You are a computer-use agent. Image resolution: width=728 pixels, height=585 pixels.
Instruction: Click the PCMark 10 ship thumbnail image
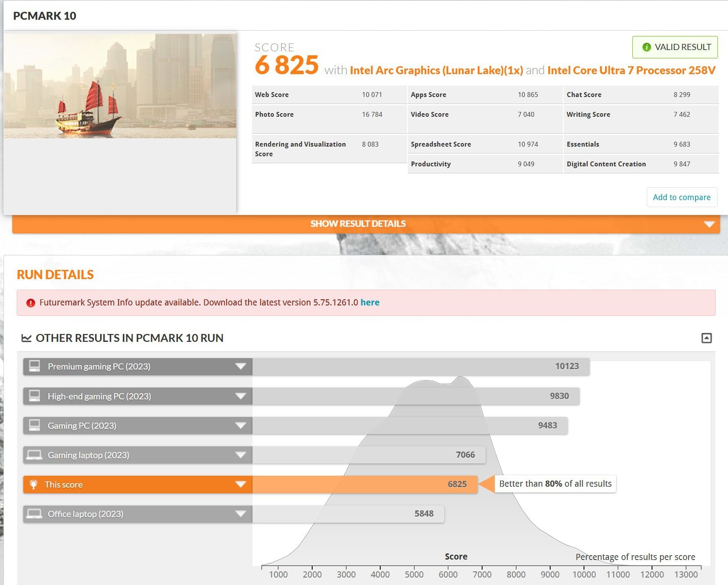point(120,86)
